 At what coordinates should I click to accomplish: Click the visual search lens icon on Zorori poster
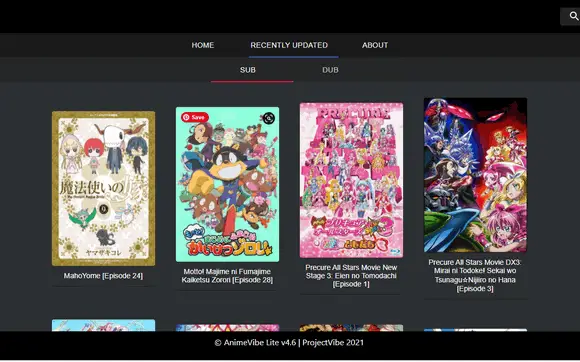269,118
